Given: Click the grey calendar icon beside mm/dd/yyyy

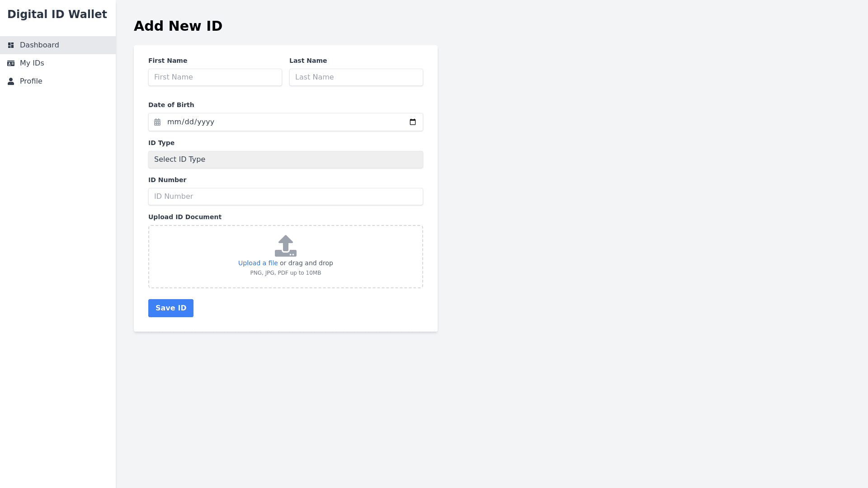Looking at the screenshot, I should coord(157,122).
